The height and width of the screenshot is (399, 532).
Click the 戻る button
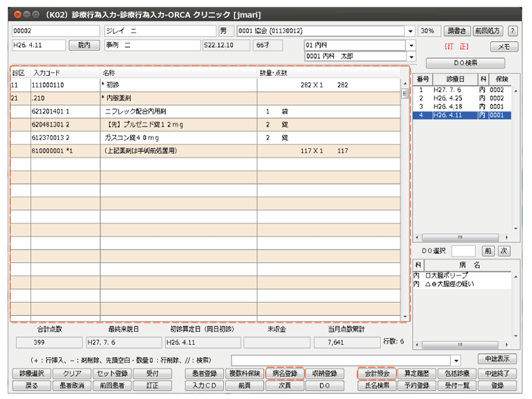(x=32, y=385)
